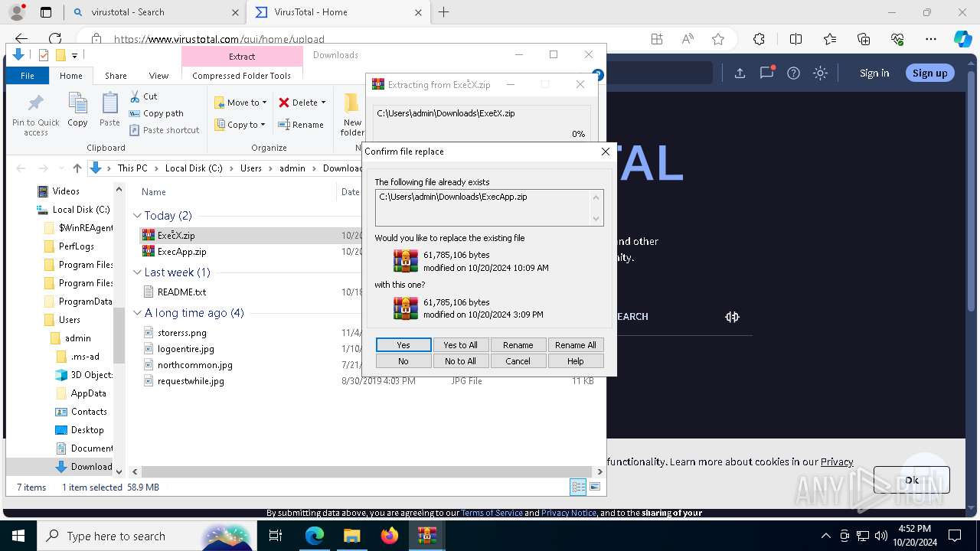Choose Yes to All in replace dialog
Screen dimensions: 980x551
pyautogui.click(x=461, y=345)
